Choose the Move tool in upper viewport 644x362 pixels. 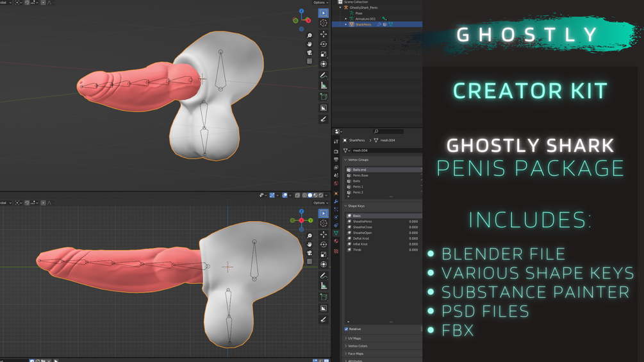[324, 34]
